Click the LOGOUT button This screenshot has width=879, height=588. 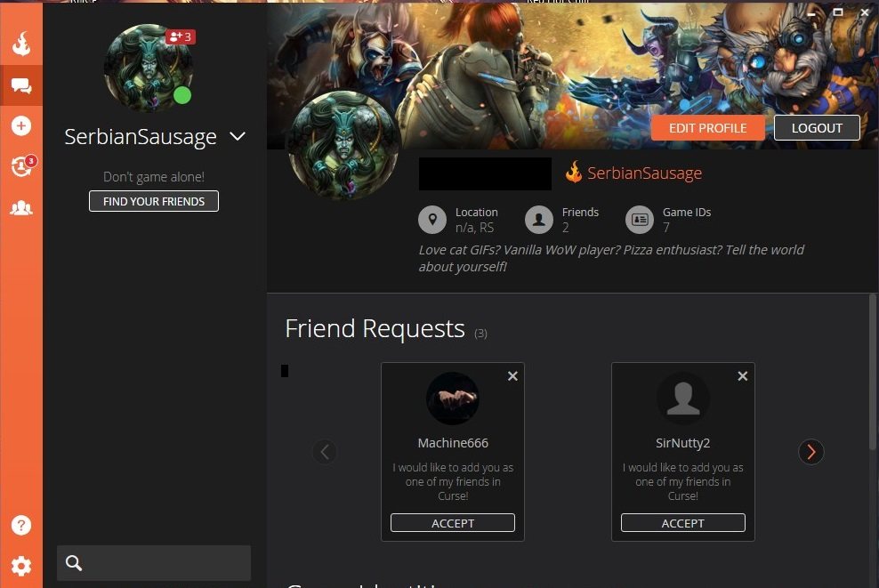pos(817,128)
